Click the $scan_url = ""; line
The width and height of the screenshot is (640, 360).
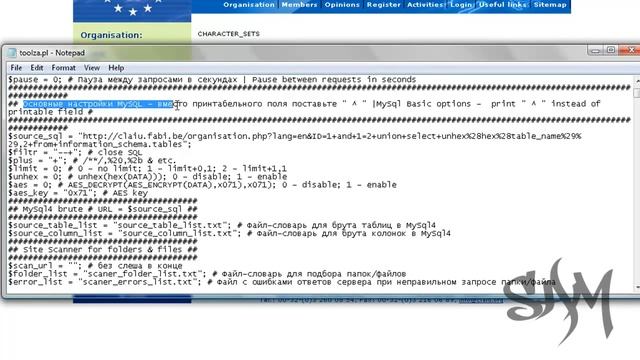pos(95,266)
